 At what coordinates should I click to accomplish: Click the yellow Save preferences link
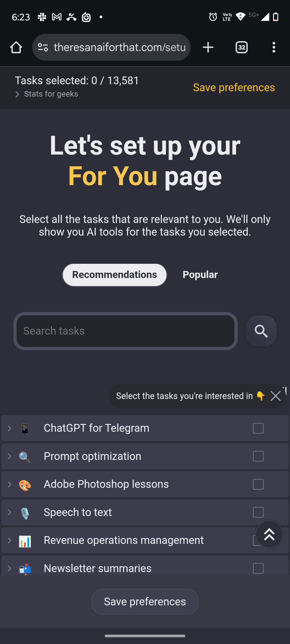(x=234, y=87)
